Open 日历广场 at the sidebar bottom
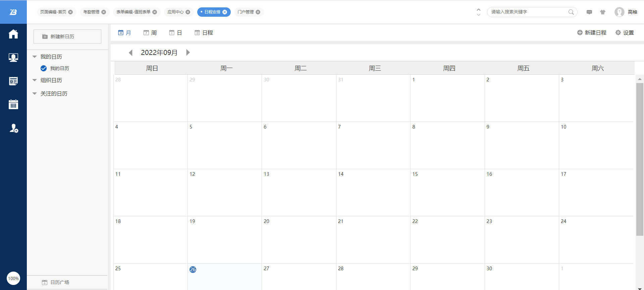644x290 pixels. (56, 282)
